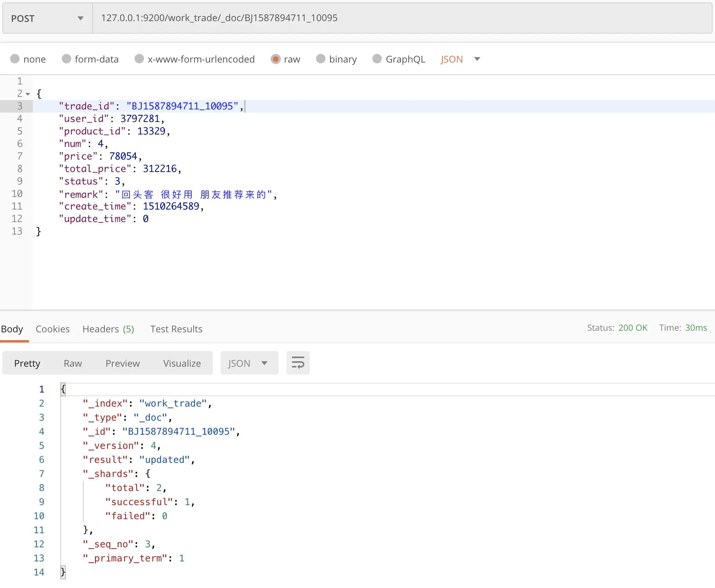Open the Test Results tab
715x588 pixels.
tap(176, 329)
